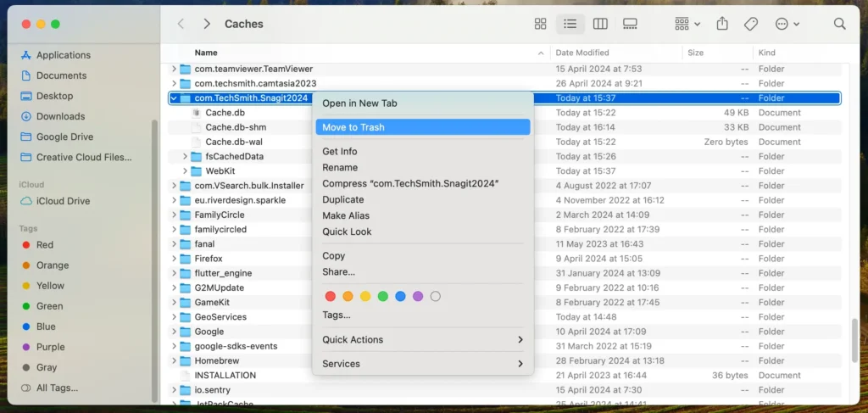Screen dimensions: 868x413
Task: Select the INSTALLATION document row
Action: pyautogui.click(x=504, y=376)
